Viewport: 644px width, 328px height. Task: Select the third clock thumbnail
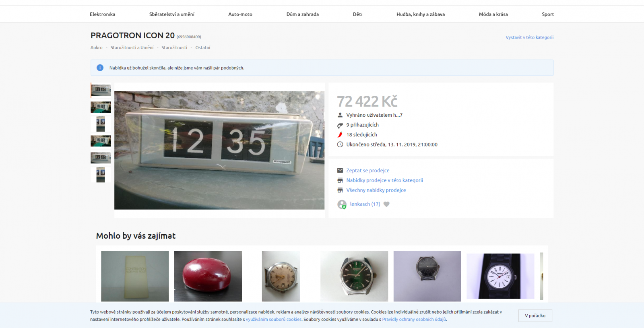(x=101, y=124)
